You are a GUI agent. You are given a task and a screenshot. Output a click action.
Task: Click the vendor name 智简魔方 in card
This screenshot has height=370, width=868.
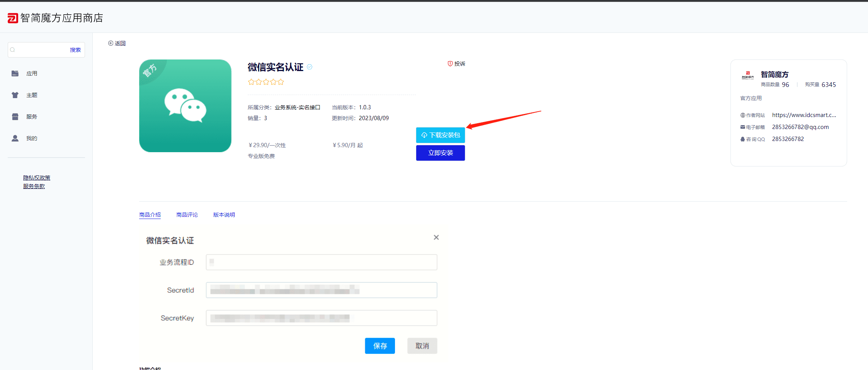pyautogui.click(x=774, y=75)
